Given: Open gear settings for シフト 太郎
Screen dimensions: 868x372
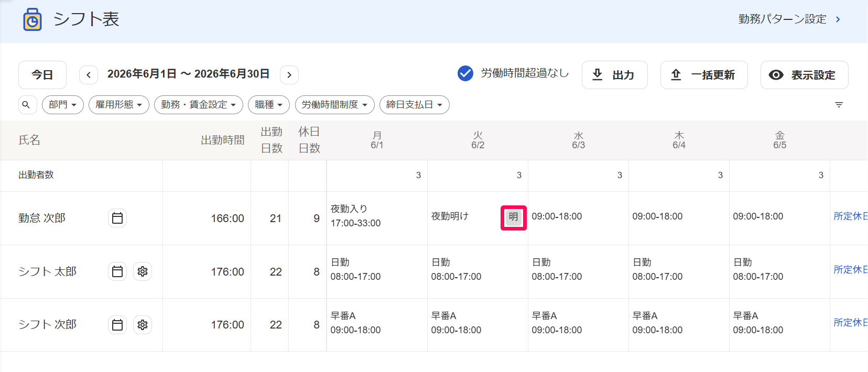Looking at the screenshot, I should click(x=143, y=271).
